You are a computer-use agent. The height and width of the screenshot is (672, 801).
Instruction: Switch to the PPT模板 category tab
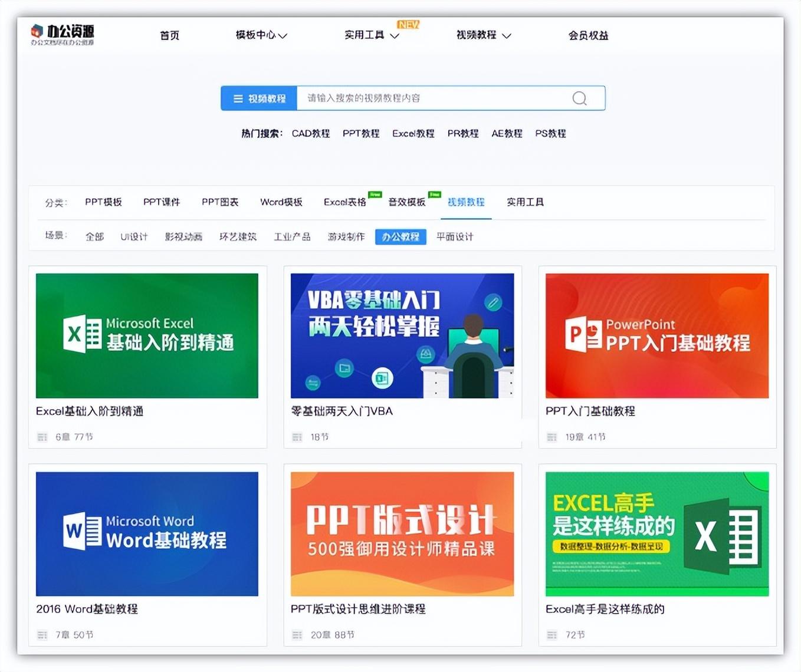(103, 202)
